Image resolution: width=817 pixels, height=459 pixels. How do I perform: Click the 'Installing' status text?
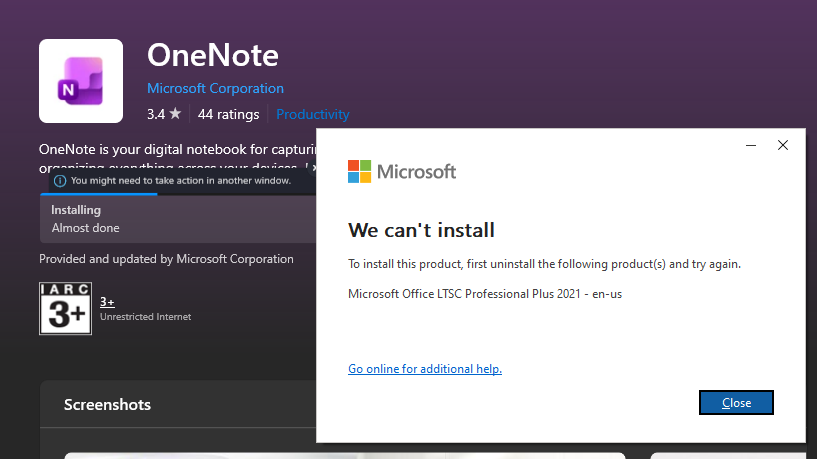pyautogui.click(x=76, y=210)
